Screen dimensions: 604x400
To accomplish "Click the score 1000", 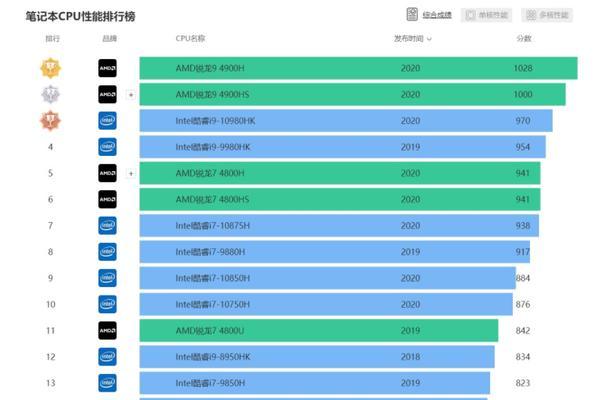I will pyautogui.click(x=523, y=94).
